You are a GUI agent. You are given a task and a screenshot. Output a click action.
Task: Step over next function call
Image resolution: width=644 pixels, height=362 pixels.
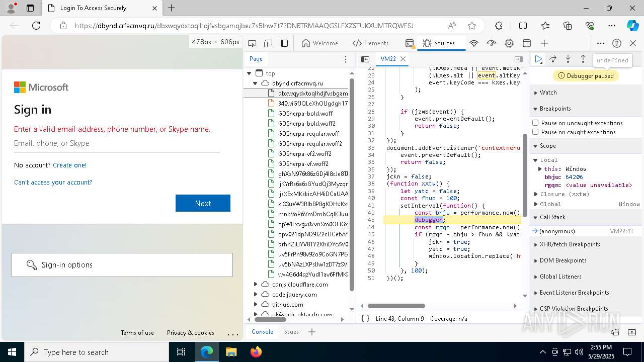point(553,59)
